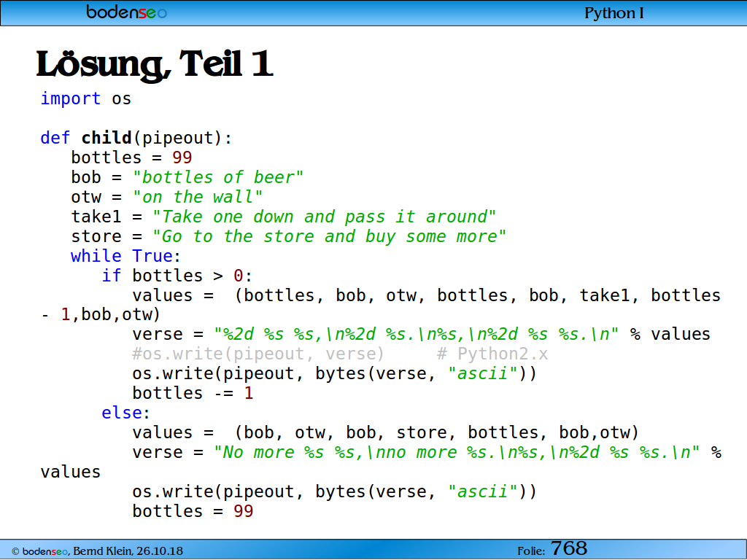Click the bodenseo logo in header
Image resolution: width=747 pixels, height=560 pixels.
[x=126, y=12]
